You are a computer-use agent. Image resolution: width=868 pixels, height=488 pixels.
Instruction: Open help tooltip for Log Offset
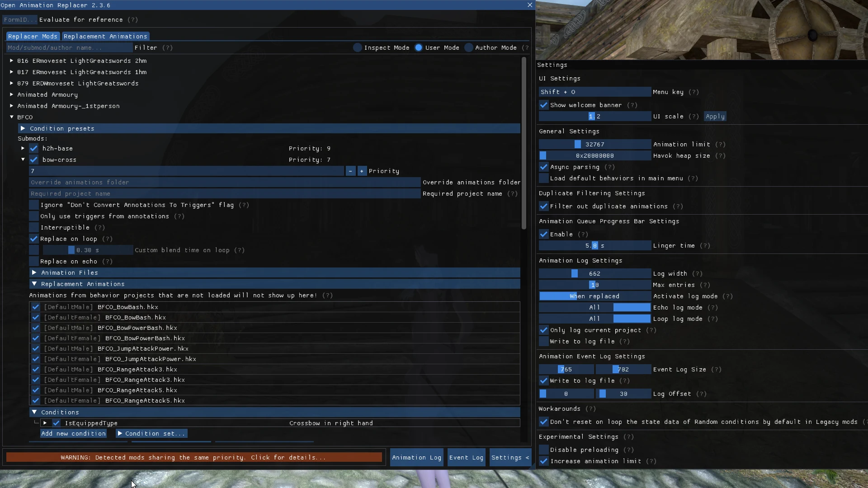pos(702,394)
